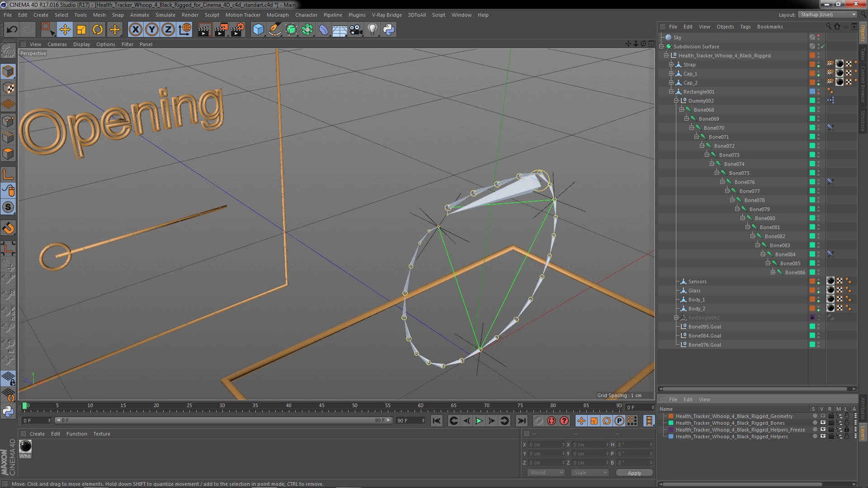Open the Scale mode dropdown
Viewport: 868px width, 488px height.
click(590, 473)
